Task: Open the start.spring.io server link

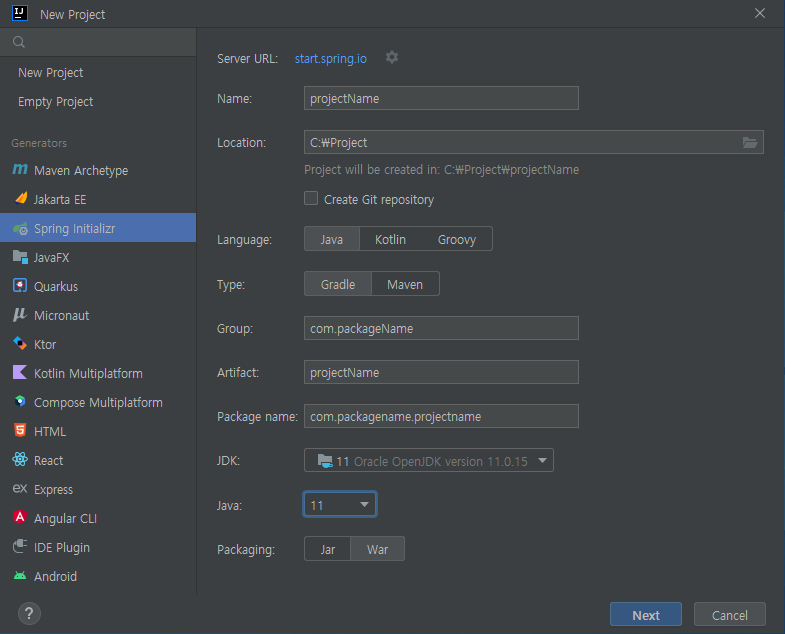Action: tap(330, 59)
